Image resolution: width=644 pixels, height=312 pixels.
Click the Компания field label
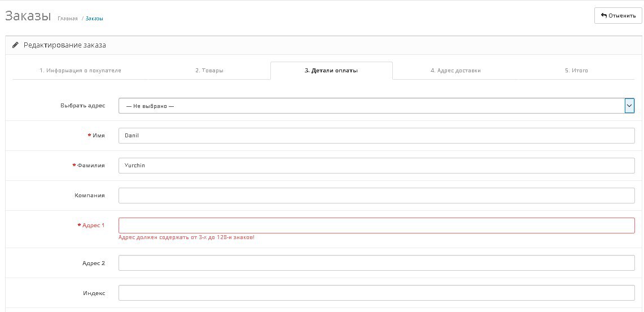pyautogui.click(x=90, y=196)
